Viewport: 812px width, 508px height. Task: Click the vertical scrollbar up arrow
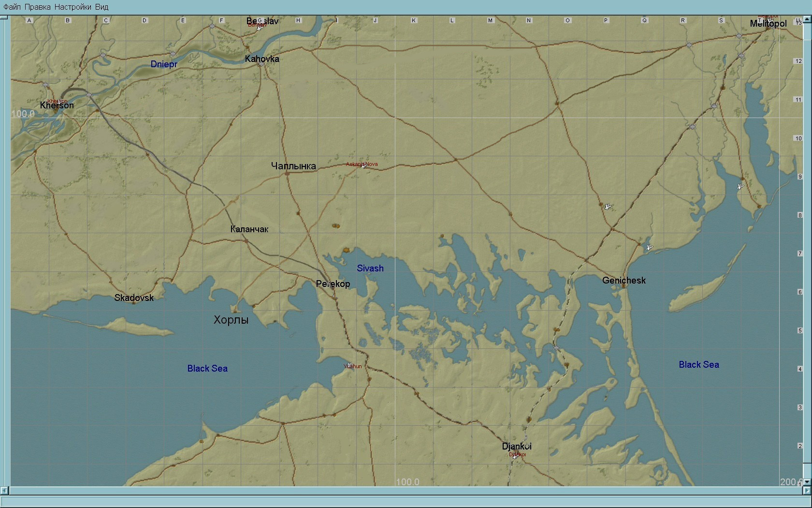pos(808,19)
